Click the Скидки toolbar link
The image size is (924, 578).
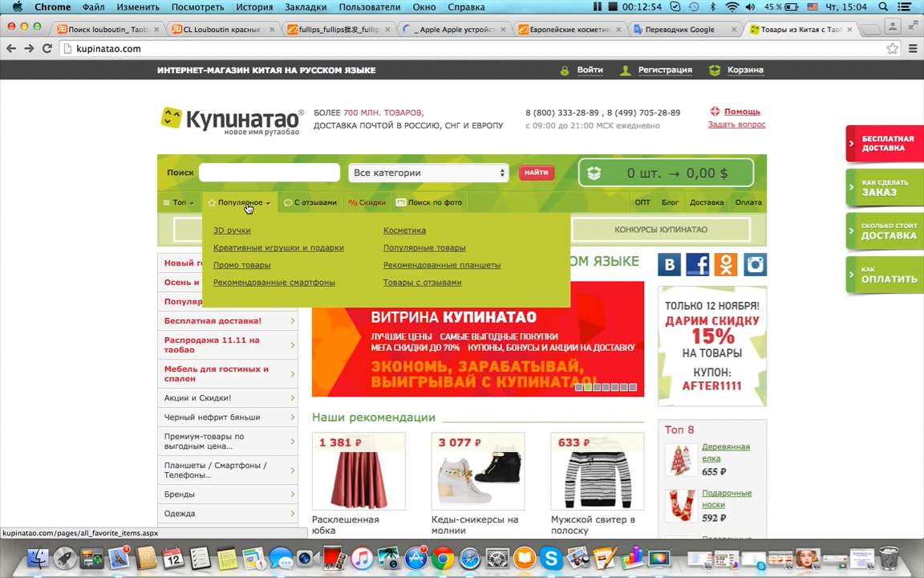pos(367,202)
